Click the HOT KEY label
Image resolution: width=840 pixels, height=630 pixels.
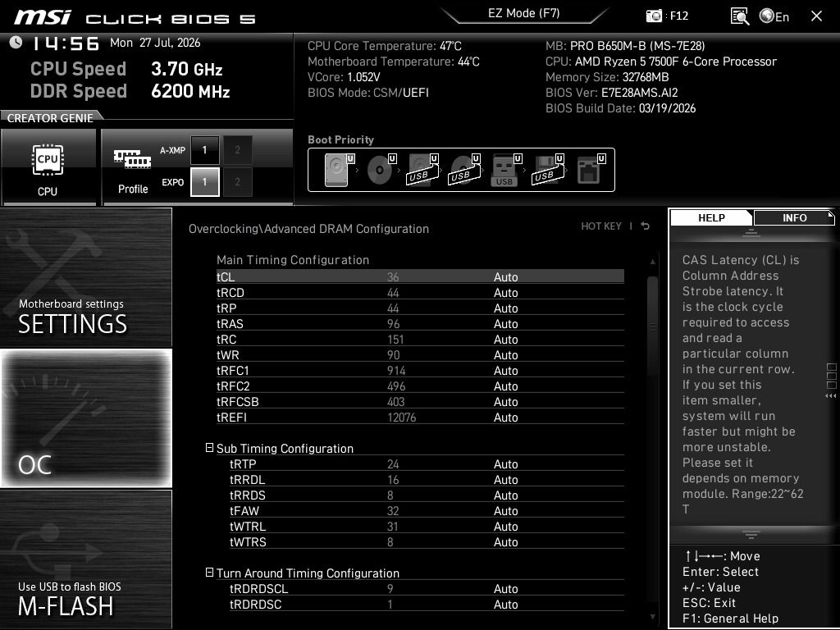coord(601,226)
